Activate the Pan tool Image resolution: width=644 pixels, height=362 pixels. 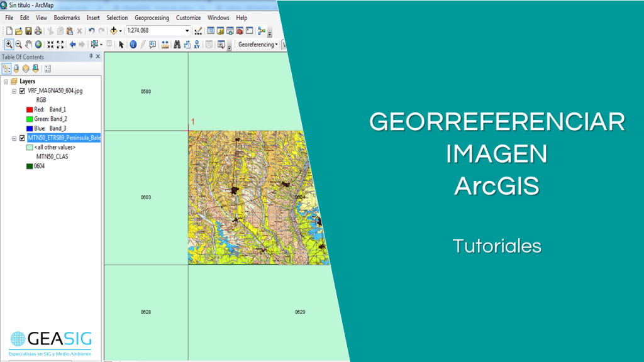click(28, 44)
